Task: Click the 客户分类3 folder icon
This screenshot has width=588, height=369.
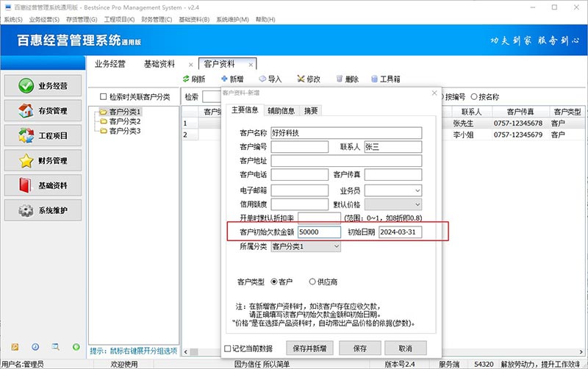Action: coord(104,131)
